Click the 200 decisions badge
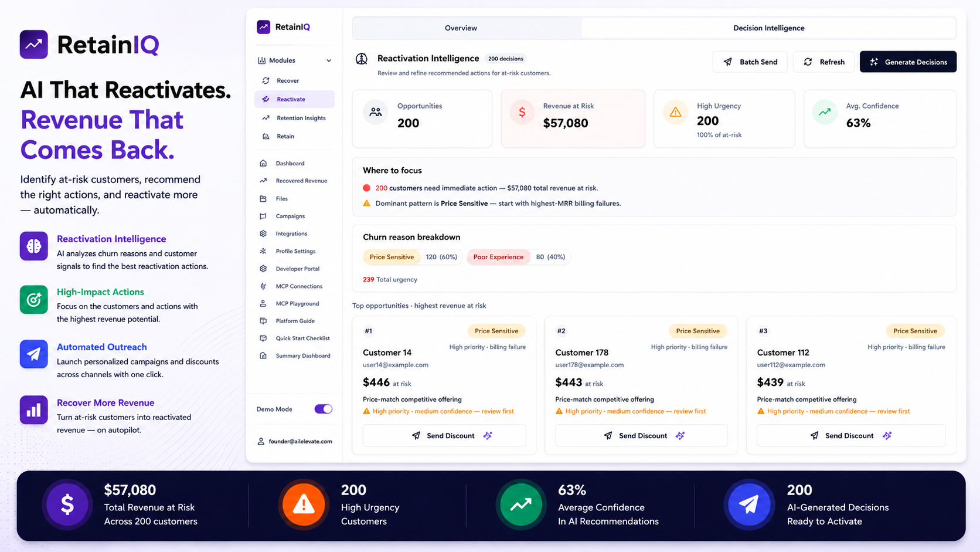 tap(505, 59)
